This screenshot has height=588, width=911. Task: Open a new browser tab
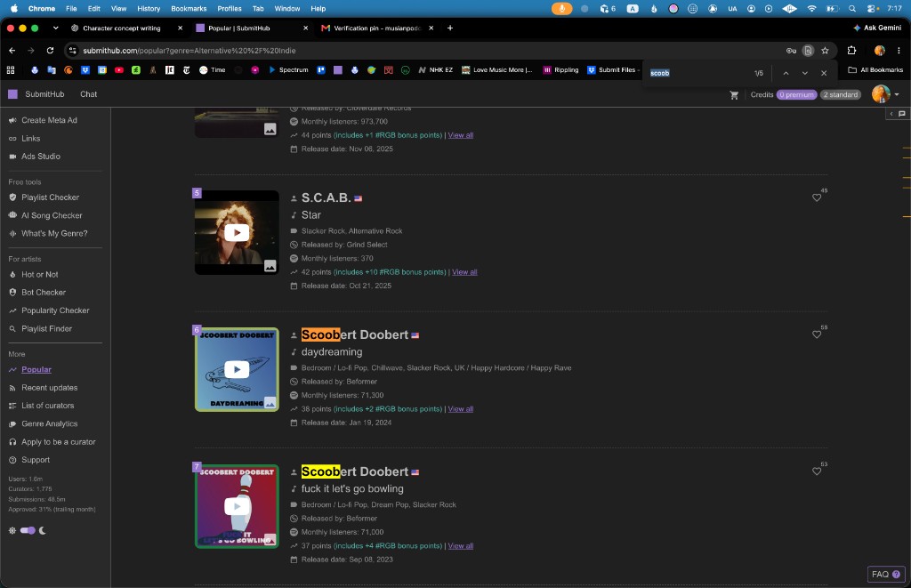[449, 28]
